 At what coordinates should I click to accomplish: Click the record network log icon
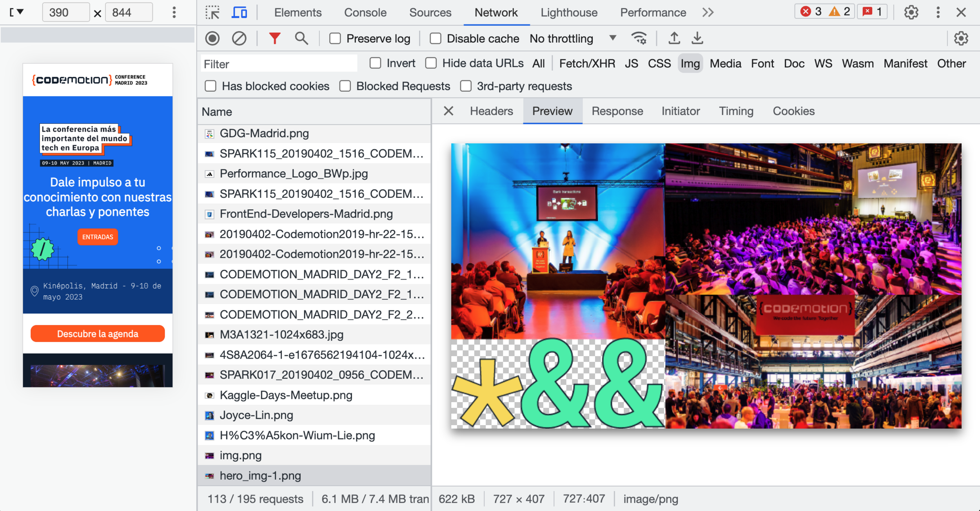212,38
